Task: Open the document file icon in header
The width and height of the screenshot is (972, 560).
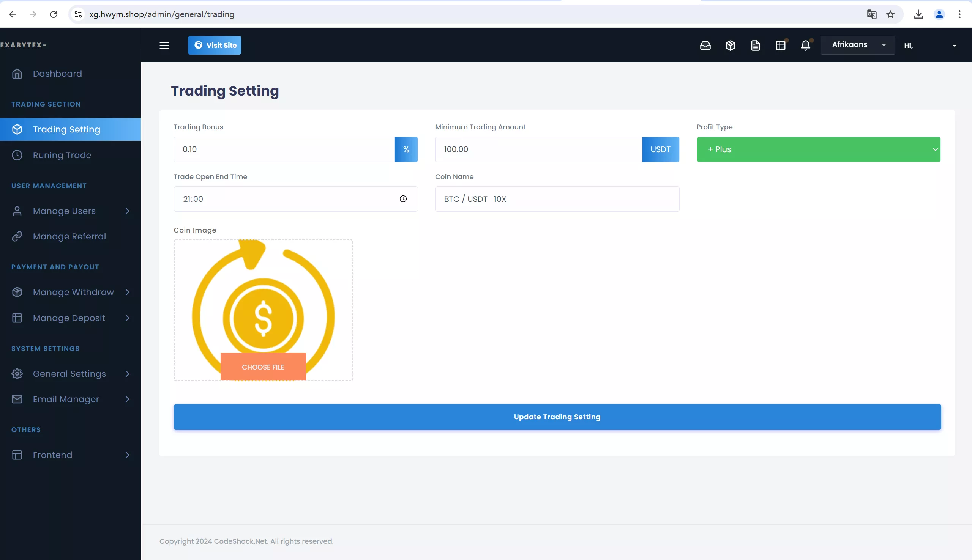Action: 755,46
